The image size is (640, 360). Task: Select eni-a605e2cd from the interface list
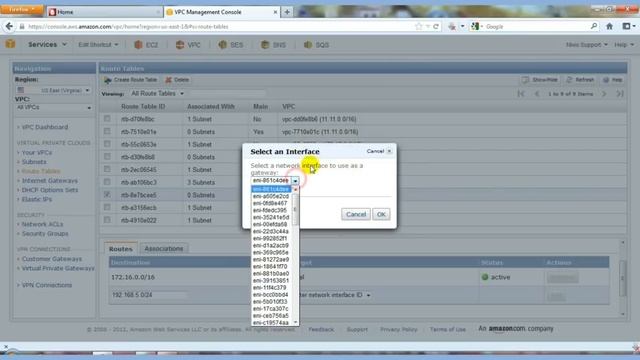tap(271, 196)
